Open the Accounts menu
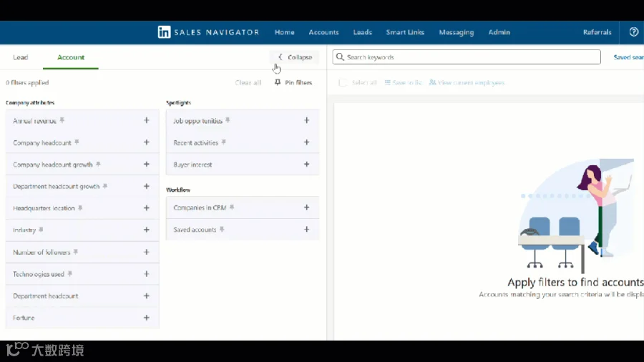 pyautogui.click(x=323, y=32)
